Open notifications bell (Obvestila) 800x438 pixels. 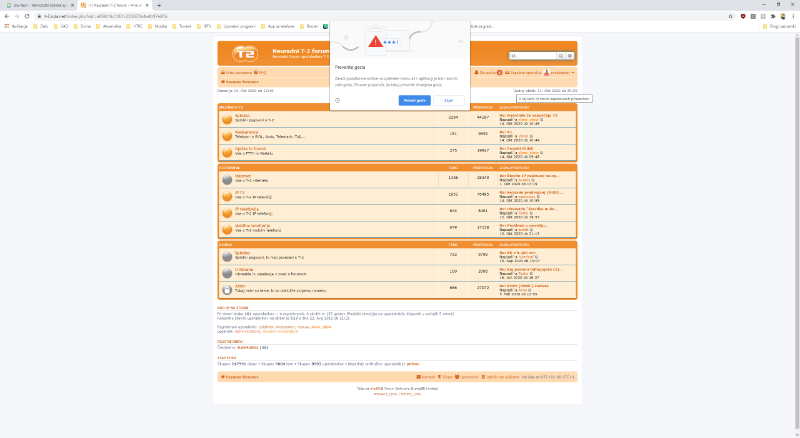click(488, 73)
